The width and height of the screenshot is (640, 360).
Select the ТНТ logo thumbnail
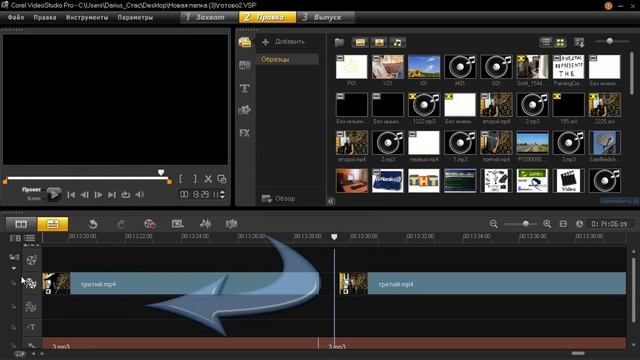(x=424, y=180)
